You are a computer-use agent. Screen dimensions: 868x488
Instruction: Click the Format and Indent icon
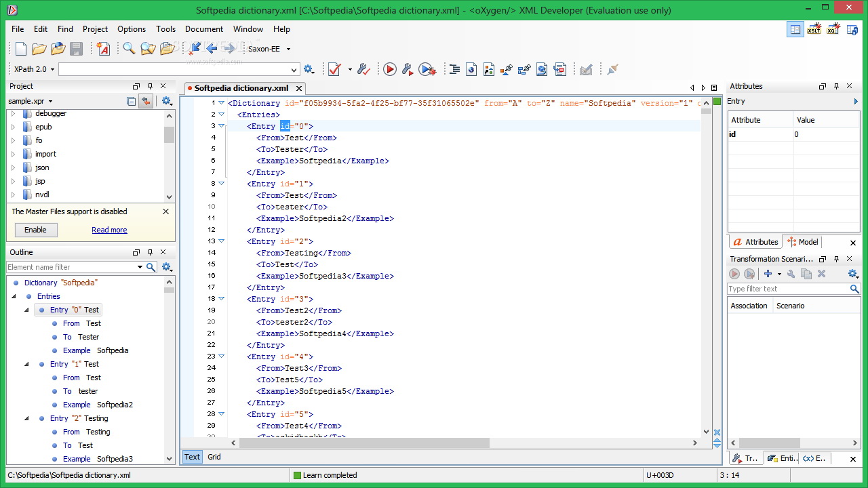(x=454, y=69)
